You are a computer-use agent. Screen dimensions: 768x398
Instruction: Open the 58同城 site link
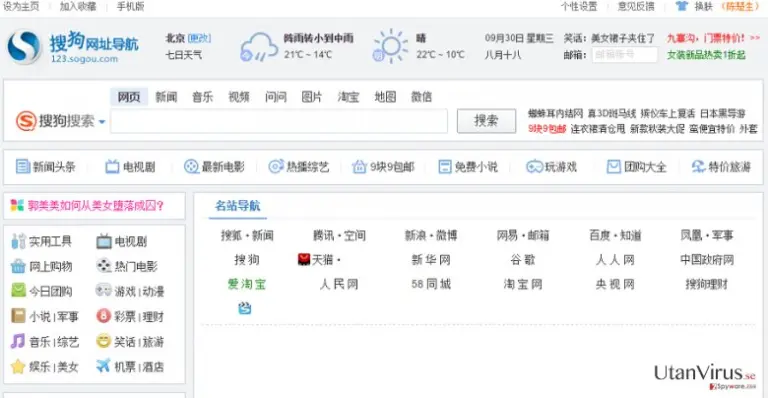pyautogui.click(x=431, y=284)
